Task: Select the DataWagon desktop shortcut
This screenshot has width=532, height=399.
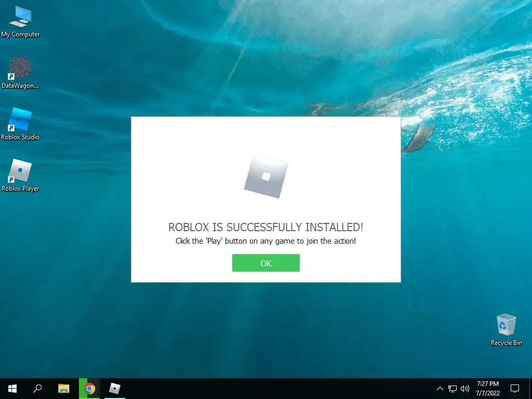Action: coord(20,73)
